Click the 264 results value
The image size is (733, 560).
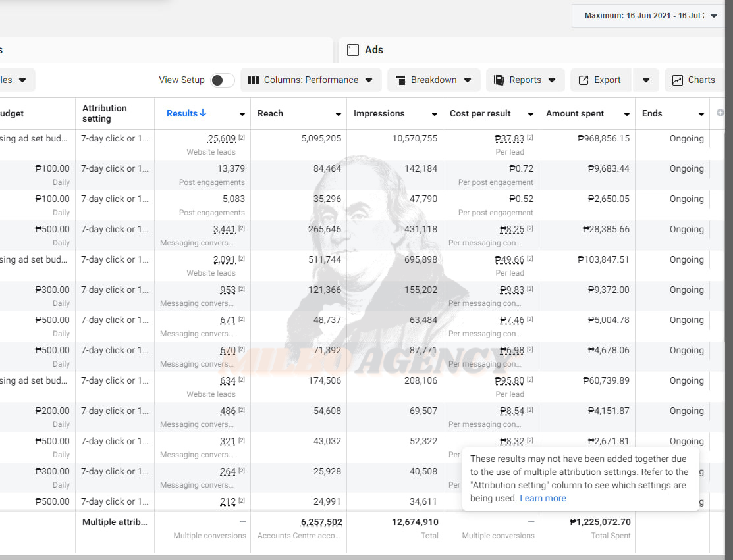(228, 472)
